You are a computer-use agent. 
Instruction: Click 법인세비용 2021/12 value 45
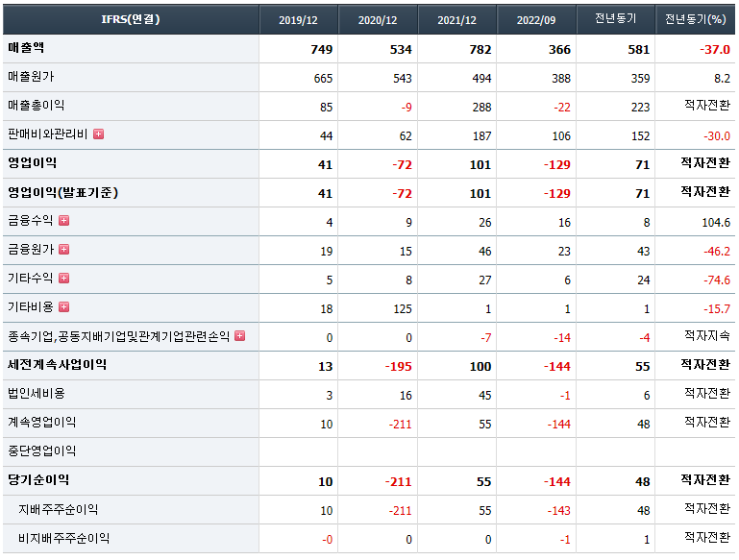(x=485, y=396)
